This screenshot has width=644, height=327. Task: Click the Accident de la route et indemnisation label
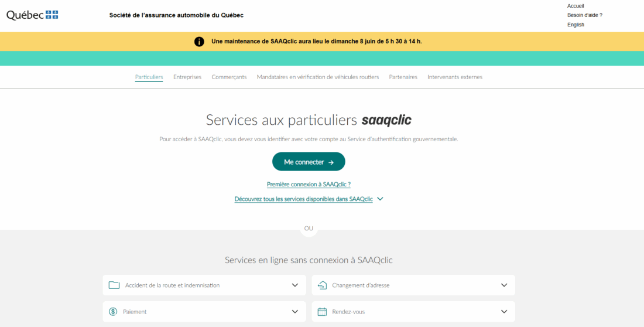point(173,285)
